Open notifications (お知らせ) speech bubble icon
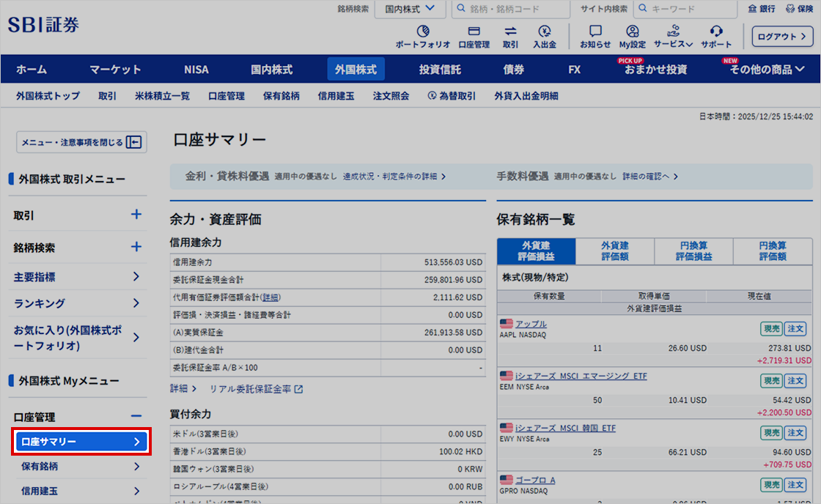The height and width of the screenshot is (504, 821). coord(595,31)
